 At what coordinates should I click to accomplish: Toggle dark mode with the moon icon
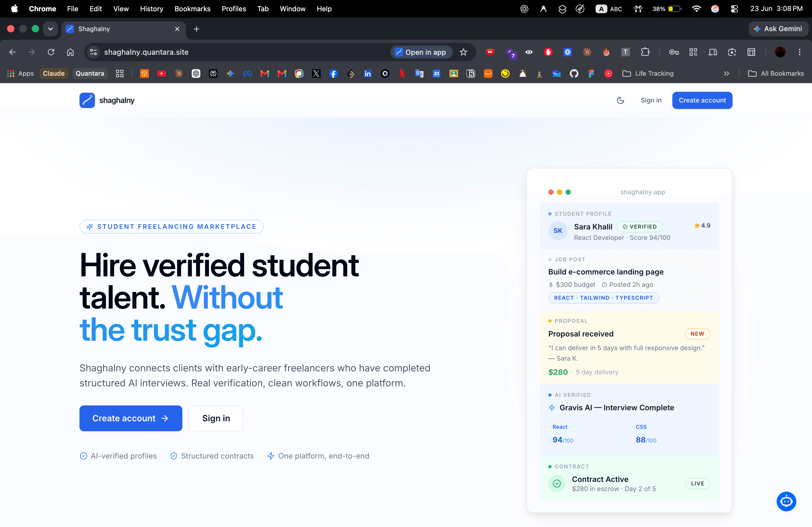point(620,100)
